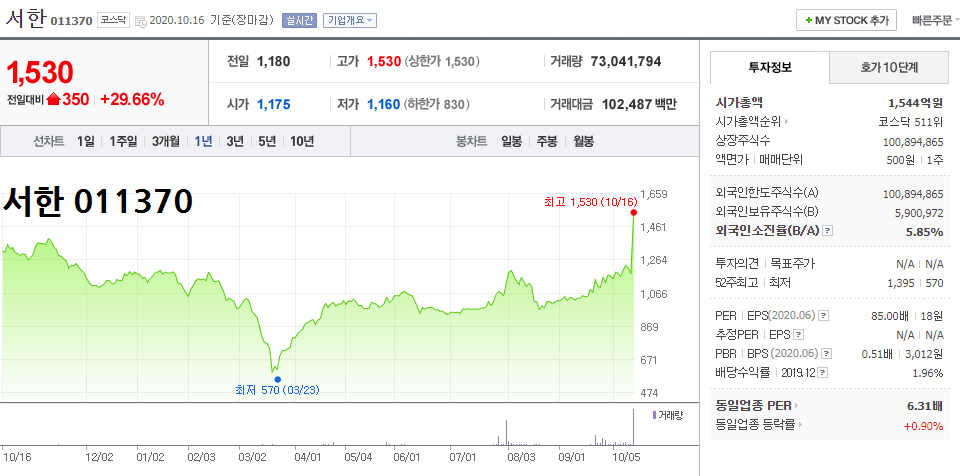This screenshot has width=961, height=476.
Task: Switch to the 투자정보 tab
Action: 770,67
